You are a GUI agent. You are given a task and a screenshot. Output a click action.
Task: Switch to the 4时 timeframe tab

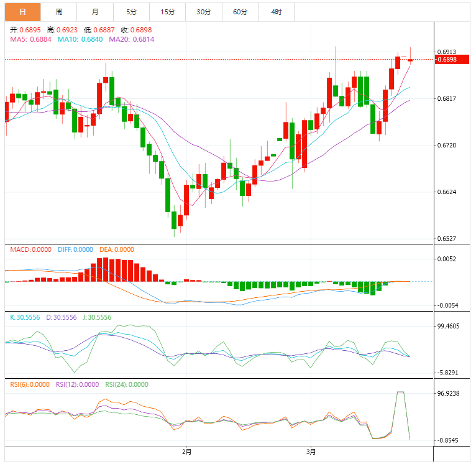277,12
